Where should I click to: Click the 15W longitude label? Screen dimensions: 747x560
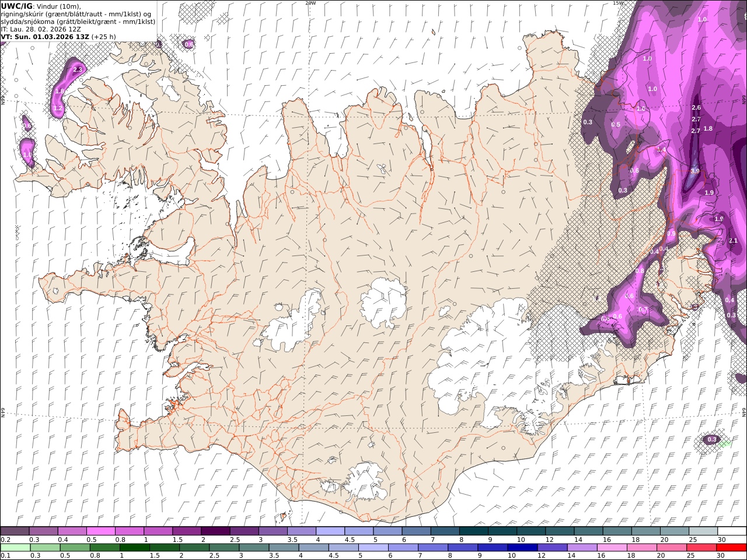tap(617, 3)
